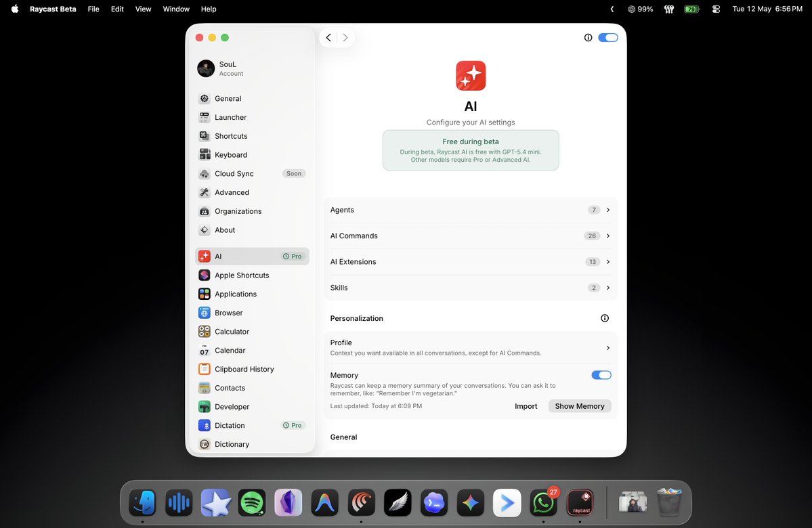
Task: Select the Launcher sidebar icon
Action: (205, 117)
